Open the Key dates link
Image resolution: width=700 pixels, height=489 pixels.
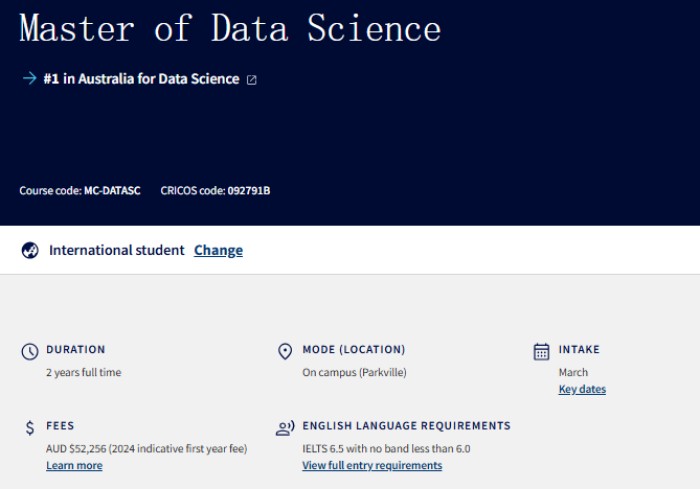point(582,389)
